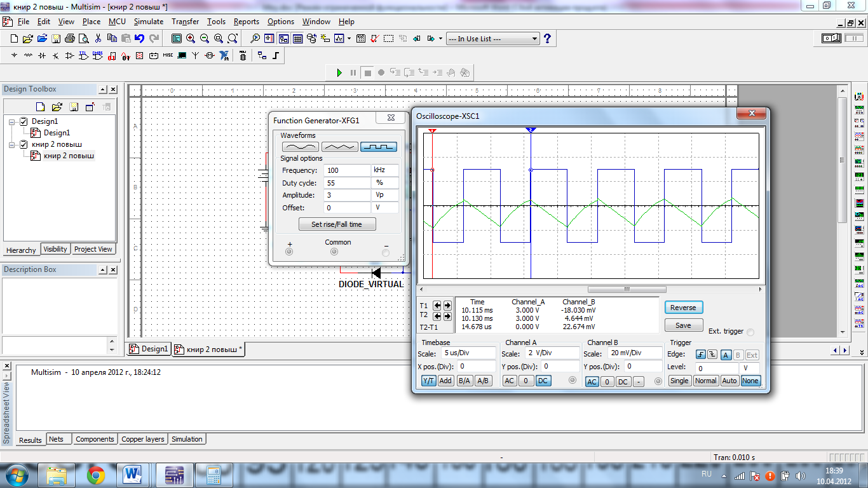Select the sine waveform in Function Generator
This screenshot has width=868, height=488.
click(x=301, y=147)
